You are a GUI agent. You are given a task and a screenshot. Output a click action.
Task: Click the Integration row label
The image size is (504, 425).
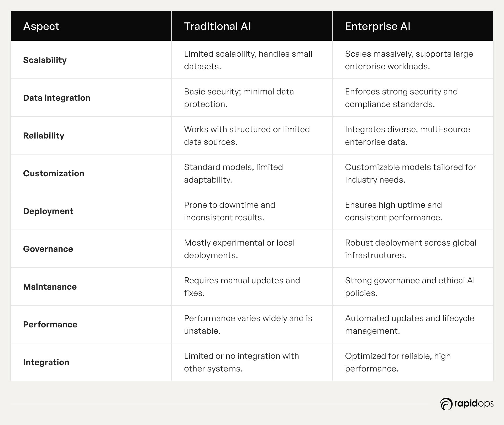tap(46, 362)
